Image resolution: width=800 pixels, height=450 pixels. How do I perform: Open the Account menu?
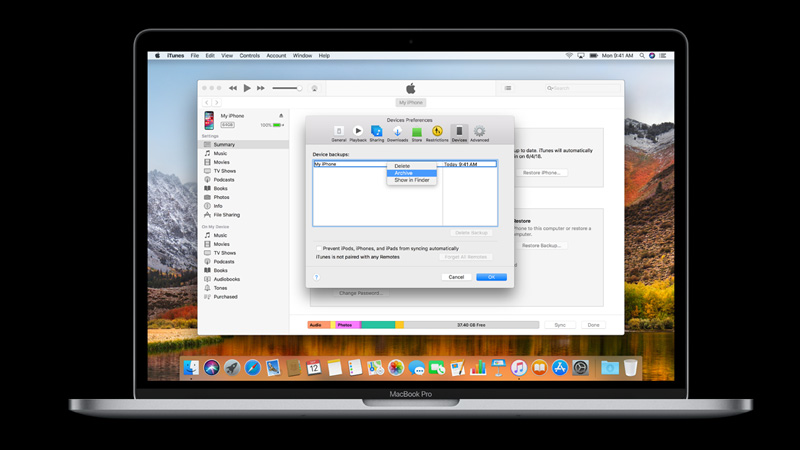(276, 56)
